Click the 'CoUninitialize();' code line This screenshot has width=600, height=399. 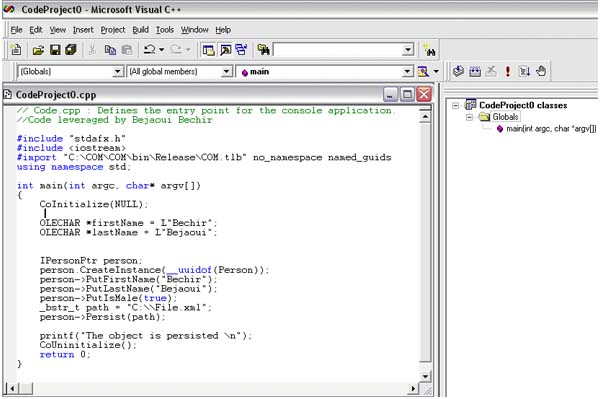pyautogui.click(x=88, y=345)
